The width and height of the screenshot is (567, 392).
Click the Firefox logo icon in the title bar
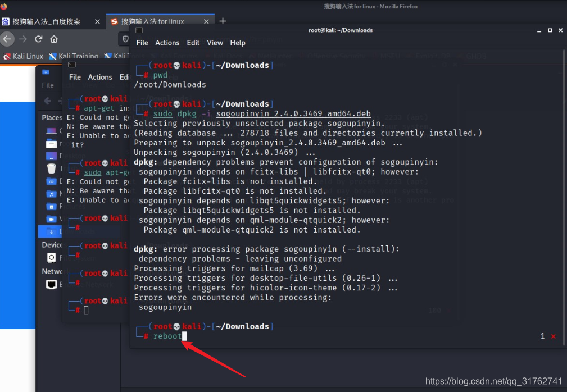pyautogui.click(x=3, y=6)
